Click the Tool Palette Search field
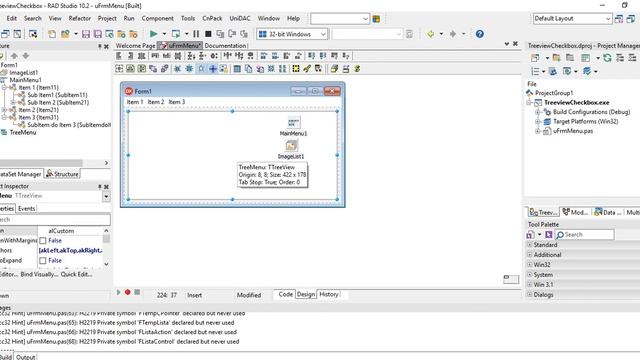The width and height of the screenshot is (640, 360). point(584,235)
